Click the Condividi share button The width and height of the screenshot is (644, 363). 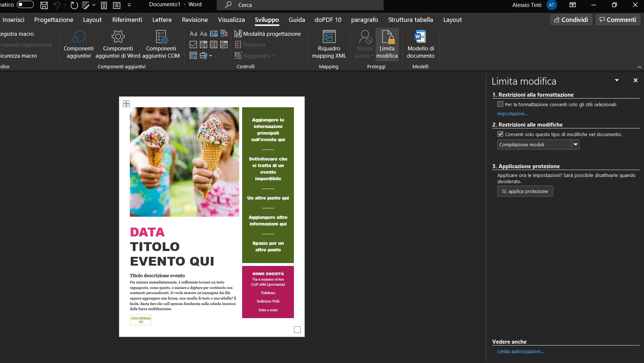tap(571, 20)
